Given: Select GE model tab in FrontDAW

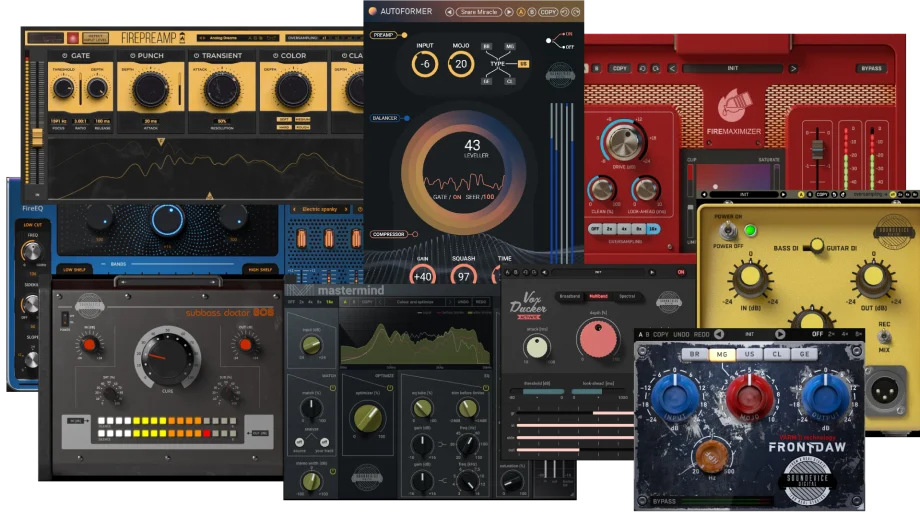Looking at the screenshot, I should click(x=804, y=354).
